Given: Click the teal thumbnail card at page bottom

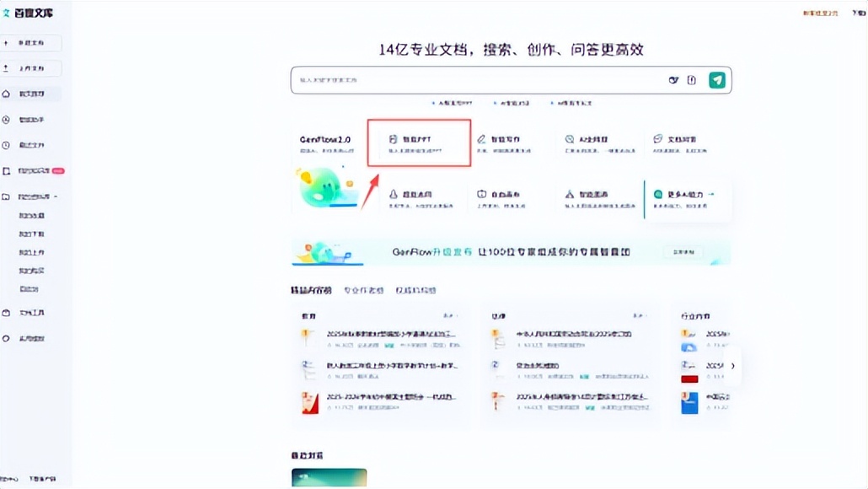Looking at the screenshot, I should [329, 477].
